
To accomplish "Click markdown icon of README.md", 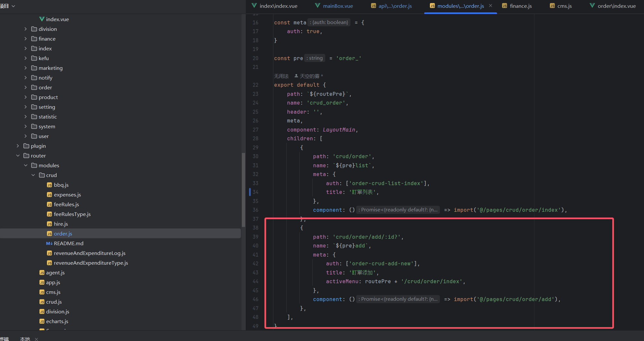I will pos(49,243).
